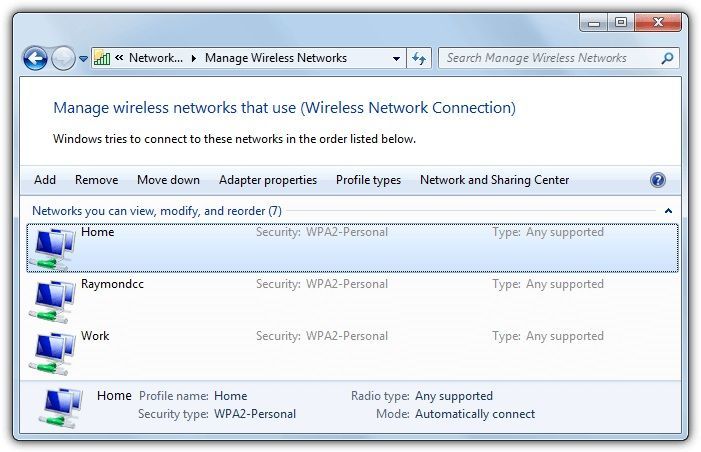Click the blue Back arrow button
The image size is (701, 452).
click(35, 58)
